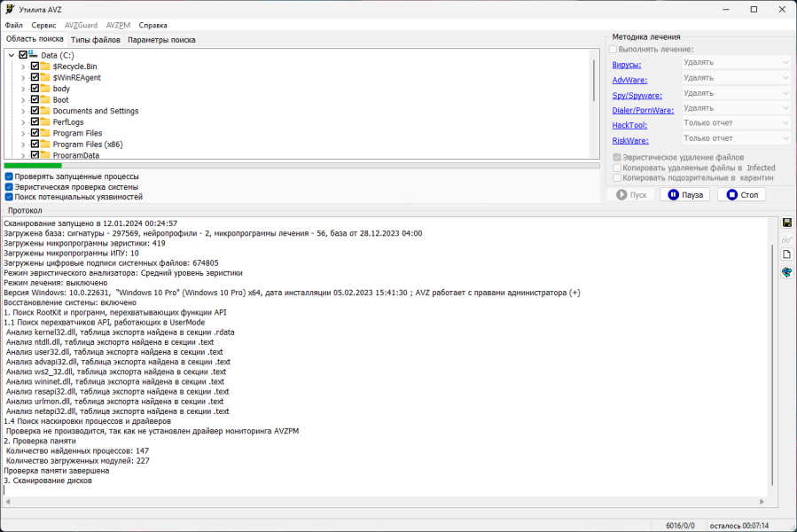Viewport: 797px width, 532px height.
Task: Click the AVZ app icon in title bar
Action: point(10,9)
